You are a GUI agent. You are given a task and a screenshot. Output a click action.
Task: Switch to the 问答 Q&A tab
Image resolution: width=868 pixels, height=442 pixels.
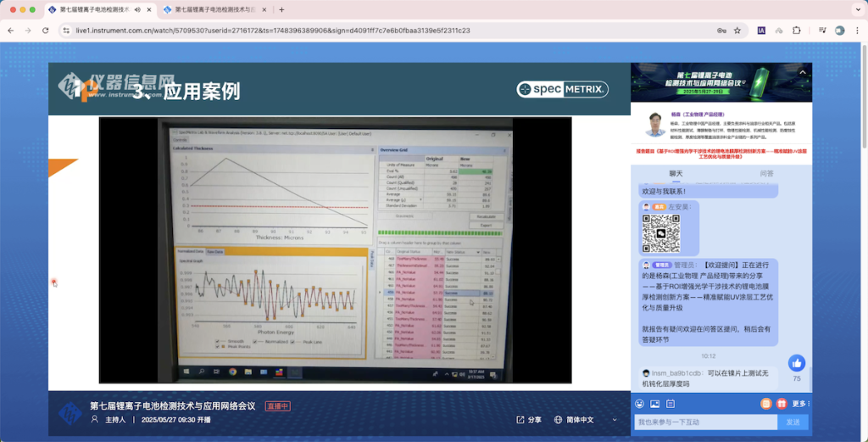coord(766,173)
